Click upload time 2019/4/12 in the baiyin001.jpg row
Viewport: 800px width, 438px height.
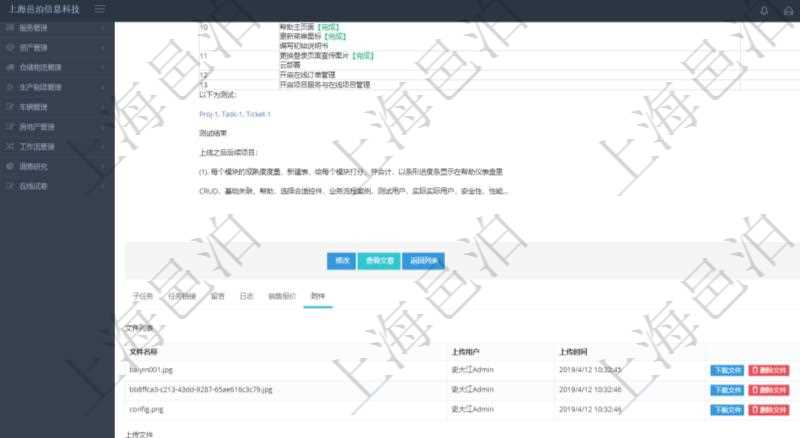(590, 370)
